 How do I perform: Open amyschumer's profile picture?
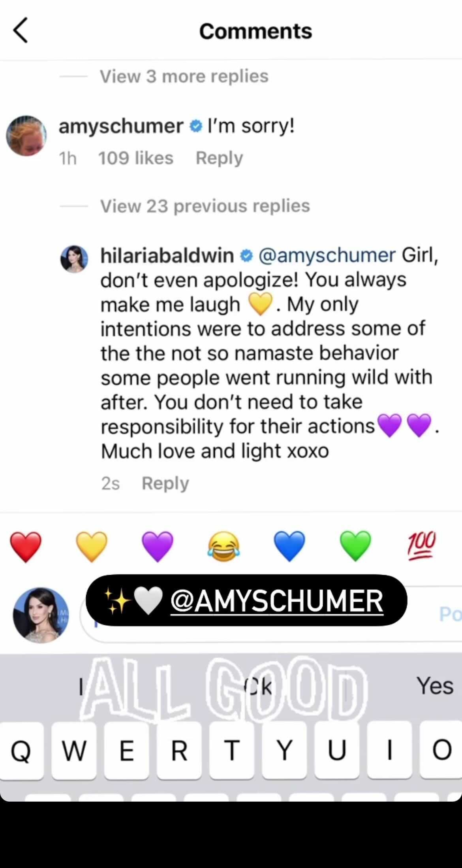click(x=26, y=136)
